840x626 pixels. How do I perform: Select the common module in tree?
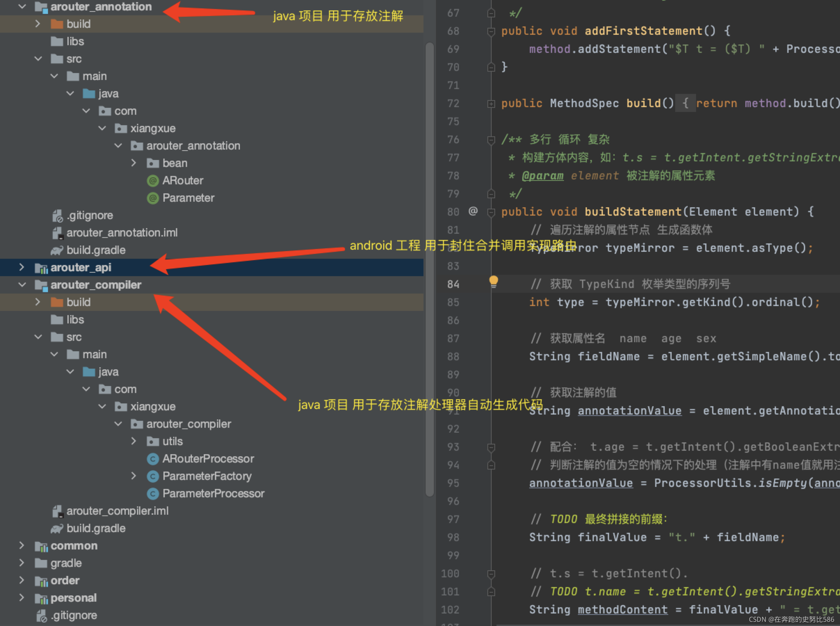click(x=74, y=546)
